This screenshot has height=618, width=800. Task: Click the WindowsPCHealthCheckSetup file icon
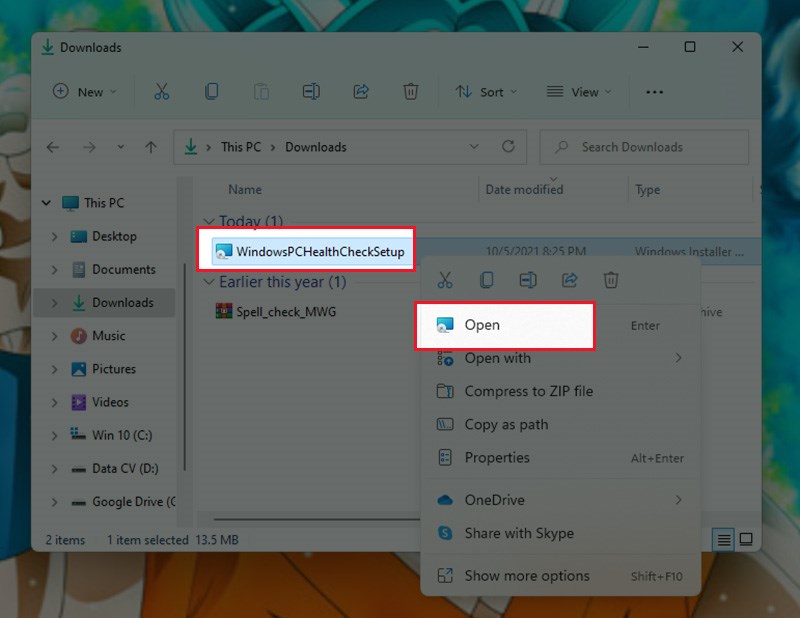[x=223, y=252]
